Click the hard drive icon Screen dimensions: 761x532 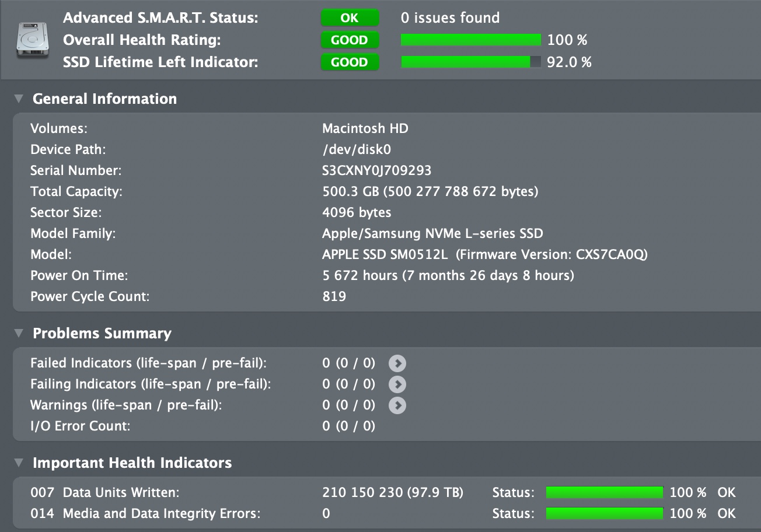coord(32,40)
